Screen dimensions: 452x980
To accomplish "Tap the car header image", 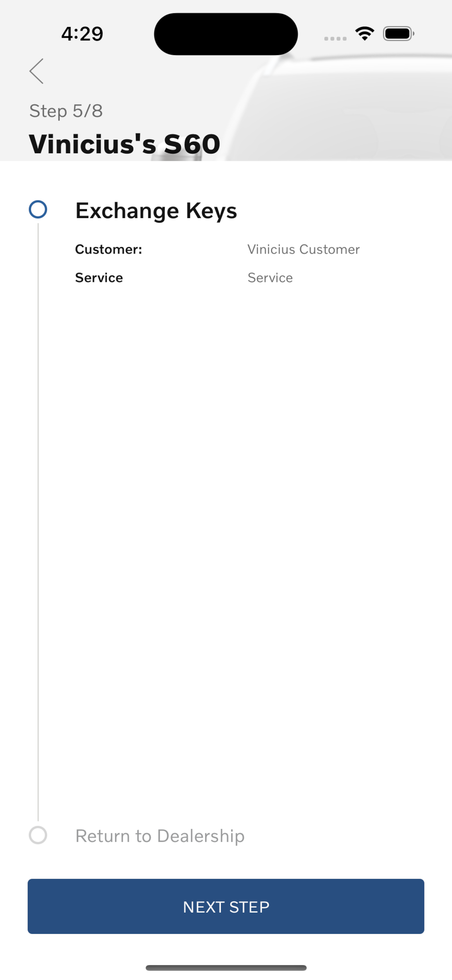I will click(x=335, y=107).
